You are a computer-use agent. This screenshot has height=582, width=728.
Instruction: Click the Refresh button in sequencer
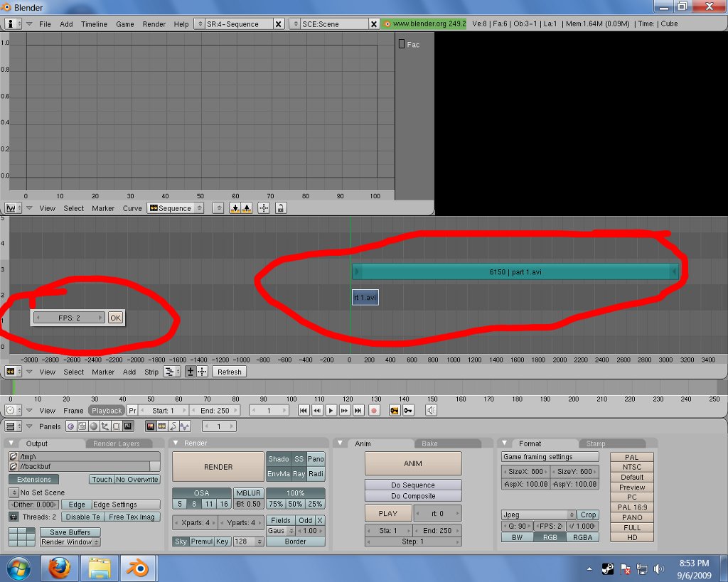point(230,372)
